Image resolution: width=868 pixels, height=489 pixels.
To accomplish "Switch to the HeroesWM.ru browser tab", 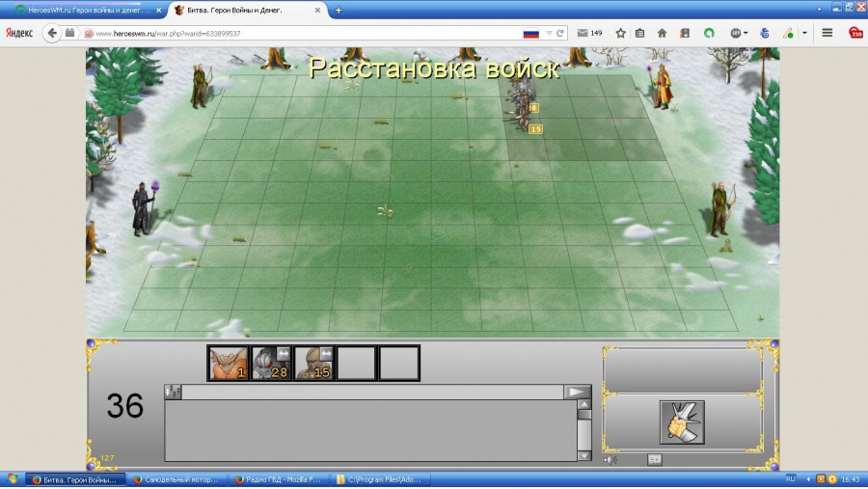I will tap(85, 10).
